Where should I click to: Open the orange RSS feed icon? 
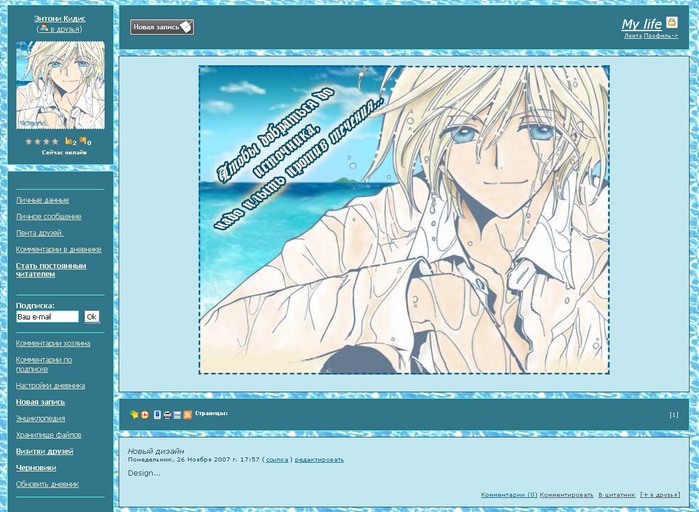[x=188, y=415]
